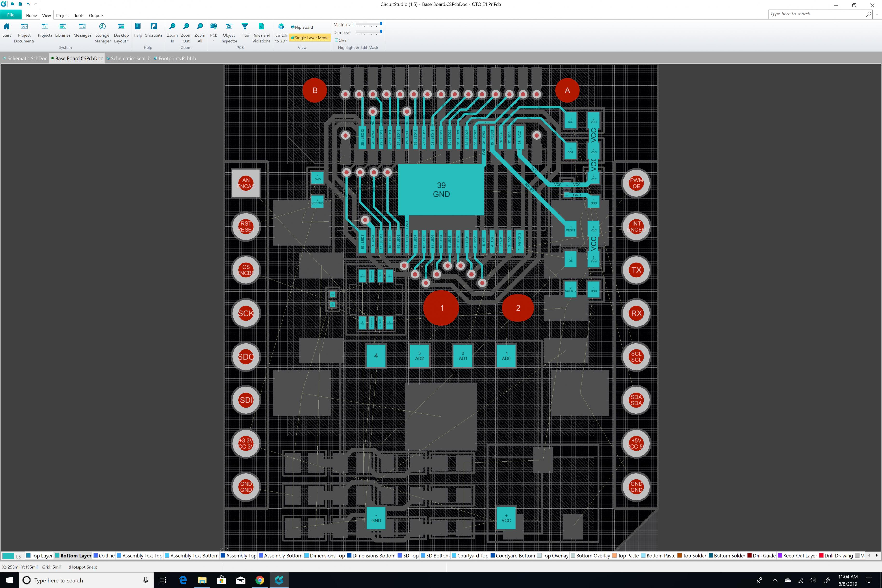Open the Footprints.PcbLib document tab
The image size is (882, 588).
tap(175, 58)
